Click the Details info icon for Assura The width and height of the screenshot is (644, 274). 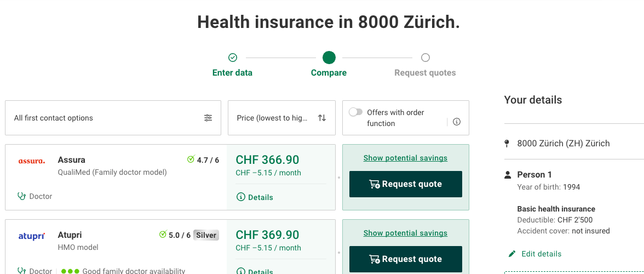pos(240,197)
